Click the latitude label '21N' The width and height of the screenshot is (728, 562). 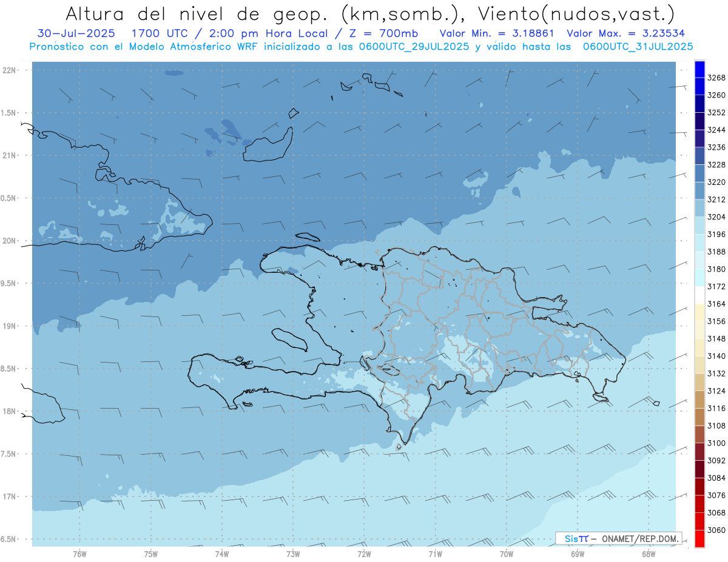point(10,155)
